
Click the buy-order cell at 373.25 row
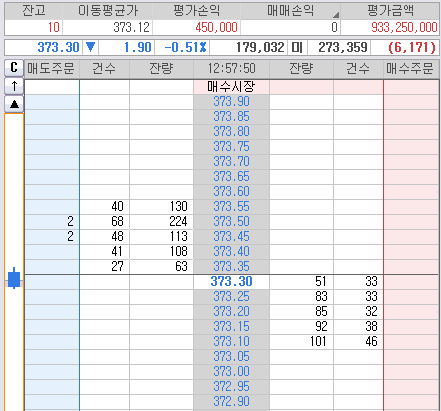tap(411, 297)
